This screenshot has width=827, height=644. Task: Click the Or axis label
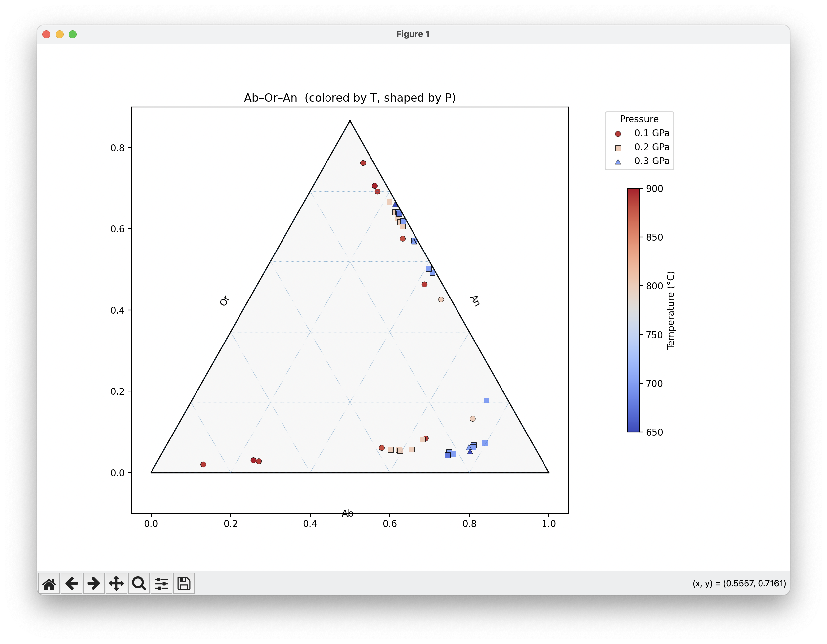224,301
